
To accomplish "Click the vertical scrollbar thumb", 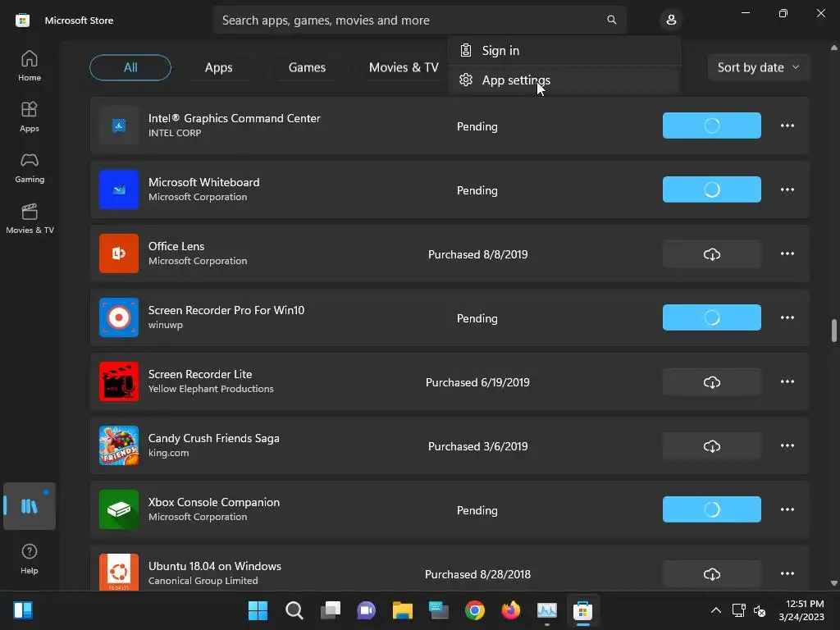I will (833, 331).
